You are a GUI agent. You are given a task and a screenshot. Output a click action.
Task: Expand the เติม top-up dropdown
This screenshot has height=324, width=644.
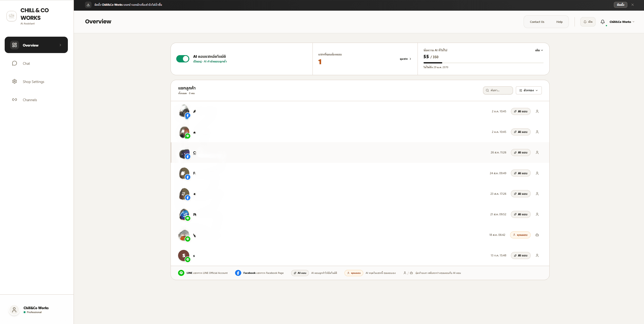tap(539, 50)
